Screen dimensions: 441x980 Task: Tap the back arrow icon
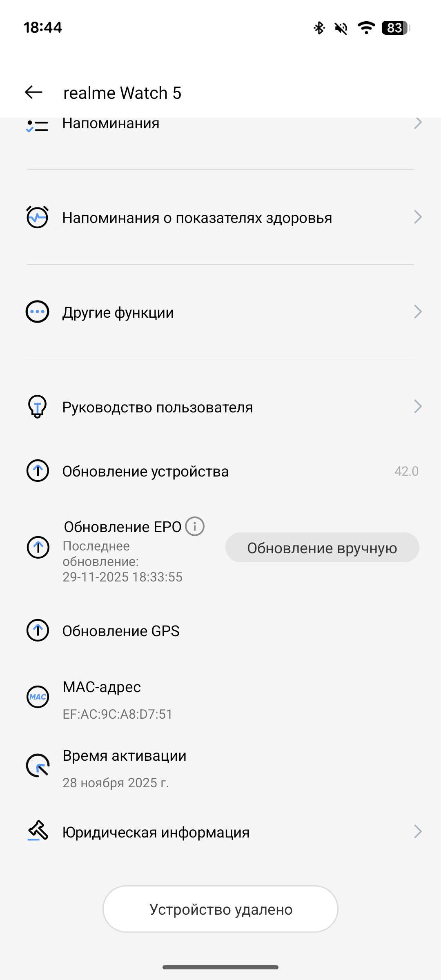[x=34, y=92]
